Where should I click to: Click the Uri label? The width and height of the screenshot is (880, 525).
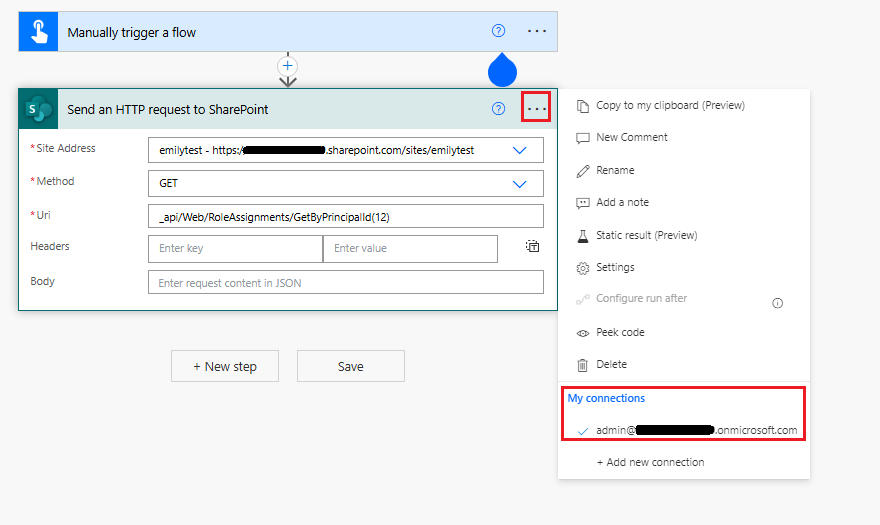pos(43,215)
